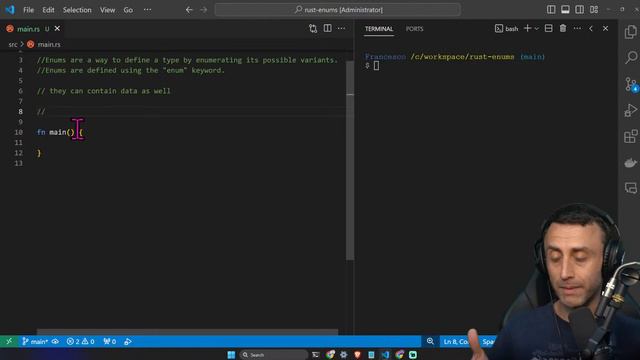
Task: Open the File menu
Action: tap(29, 10)
